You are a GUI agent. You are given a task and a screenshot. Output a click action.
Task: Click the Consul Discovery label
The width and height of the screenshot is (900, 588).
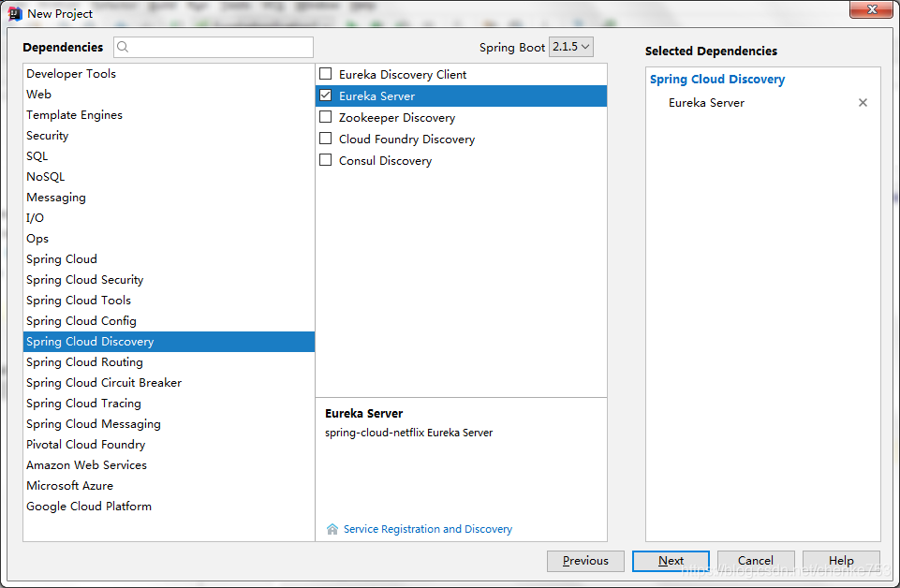tap(385, 161)
